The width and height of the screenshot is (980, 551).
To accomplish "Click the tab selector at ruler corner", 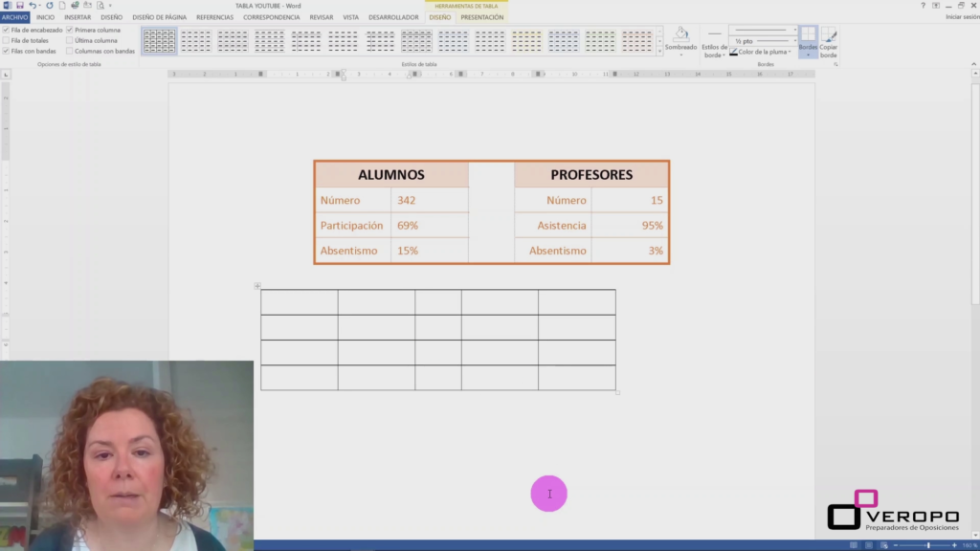I will pyautogui.click(x=6, y=75).
